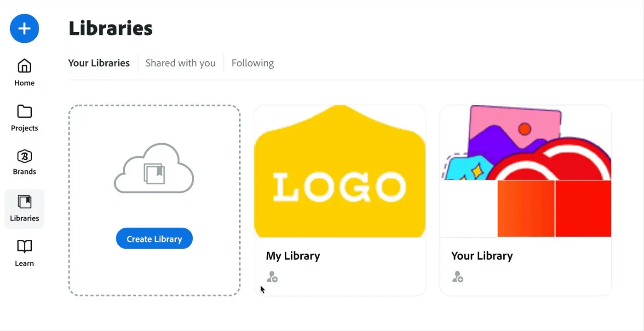Click the cloud library icon in Create Library card
The image size is (644, 331).
point(154,167)
